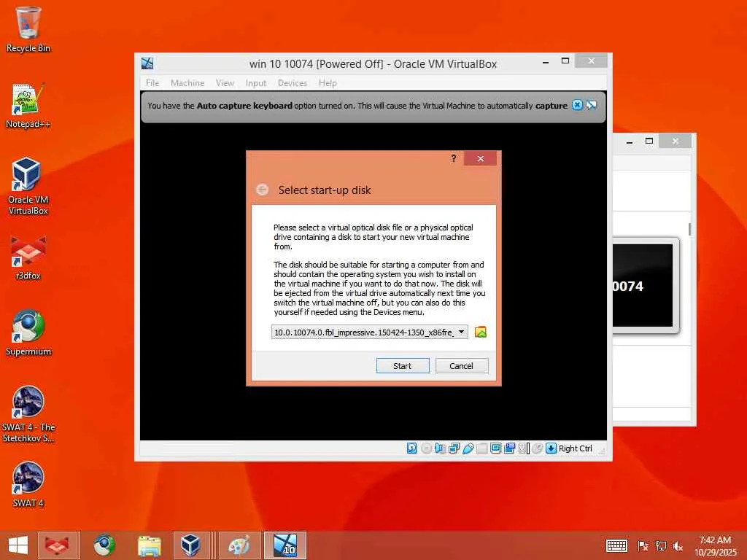Screen dimensions: 747x560
Task: Click the shared folders icon in status bar
Action: point(481,448)
